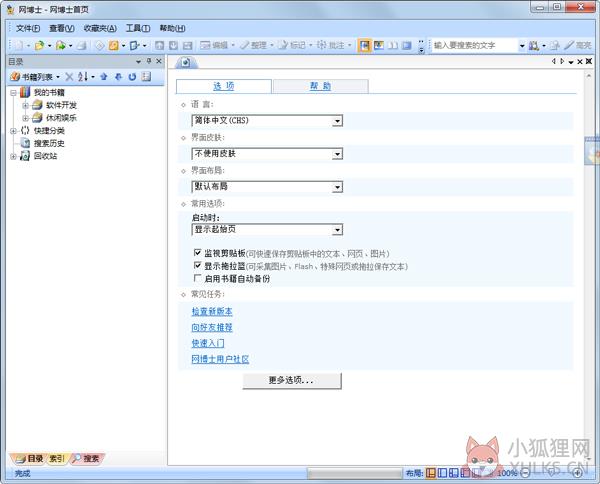The width and height of the screenshot is (600, 484).
Task: Select second layout icon in status bar
Action: pyautogui.click(x=442, y=473)
